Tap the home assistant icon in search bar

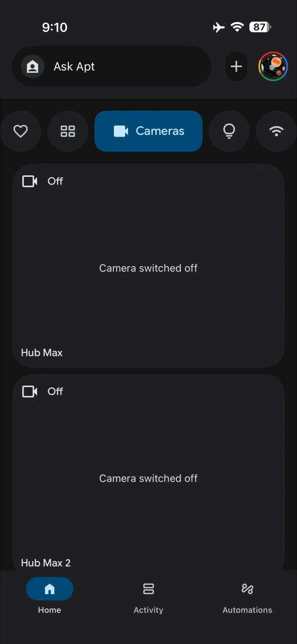[x=32, y=67]
